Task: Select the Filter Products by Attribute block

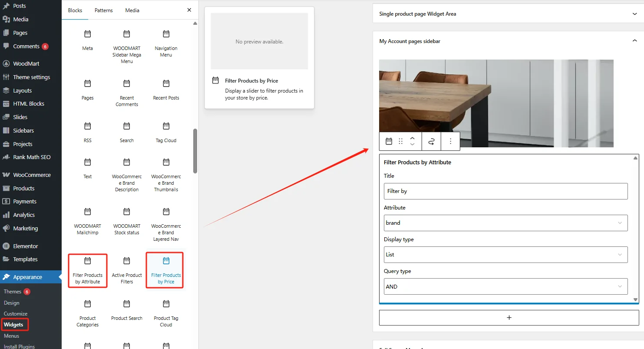Action: tap(87, 270)
